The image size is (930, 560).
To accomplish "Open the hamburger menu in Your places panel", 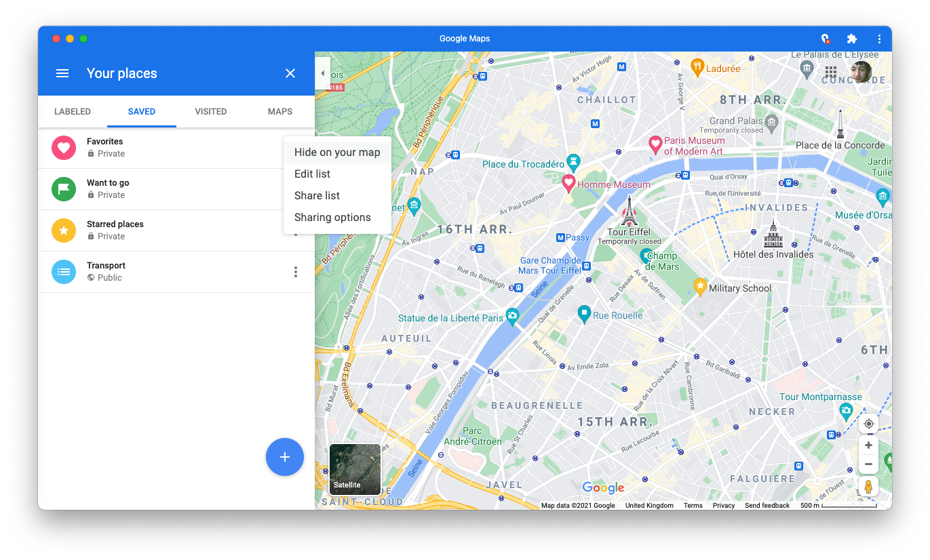I will (x=62, y=73).
